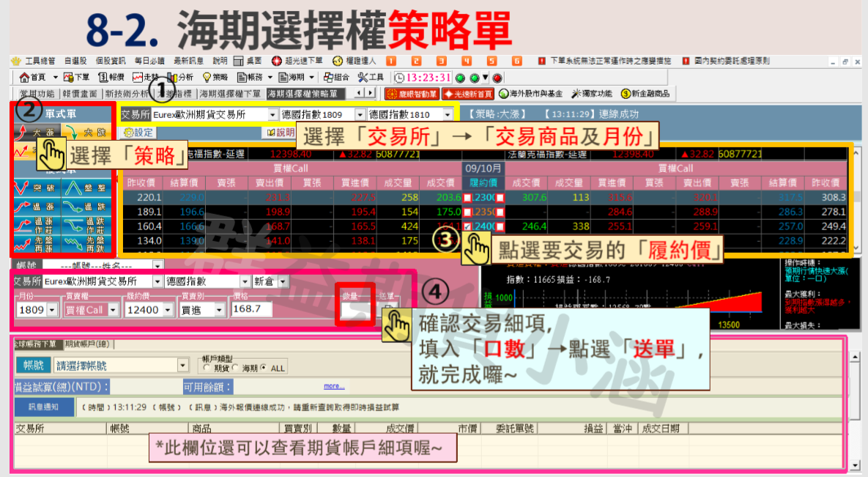Select the 溫跌作莊 strategy
868x477 pixels.
coord(86,225)
